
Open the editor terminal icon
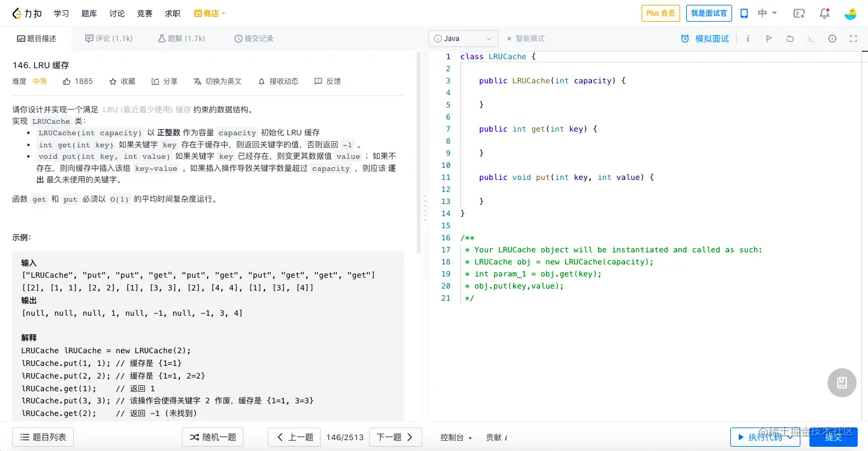(811, 39)
